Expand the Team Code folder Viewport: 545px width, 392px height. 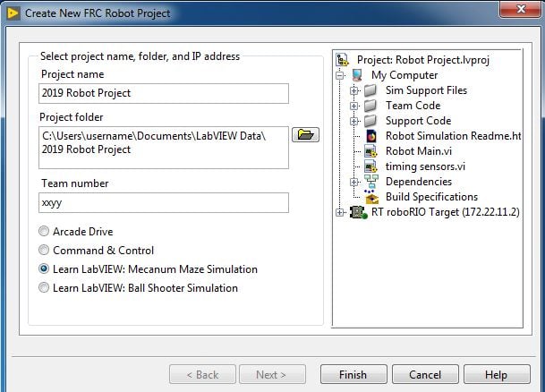(353, 106)
